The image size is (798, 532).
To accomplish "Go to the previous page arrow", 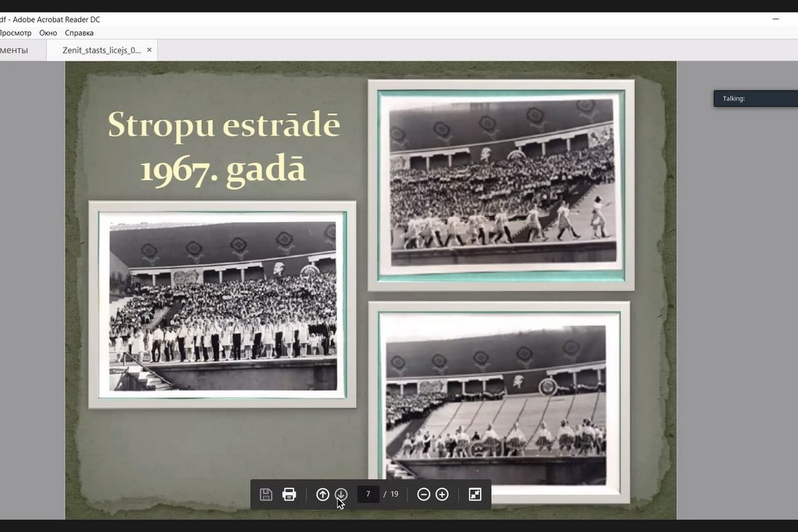I will pos(323,495).
